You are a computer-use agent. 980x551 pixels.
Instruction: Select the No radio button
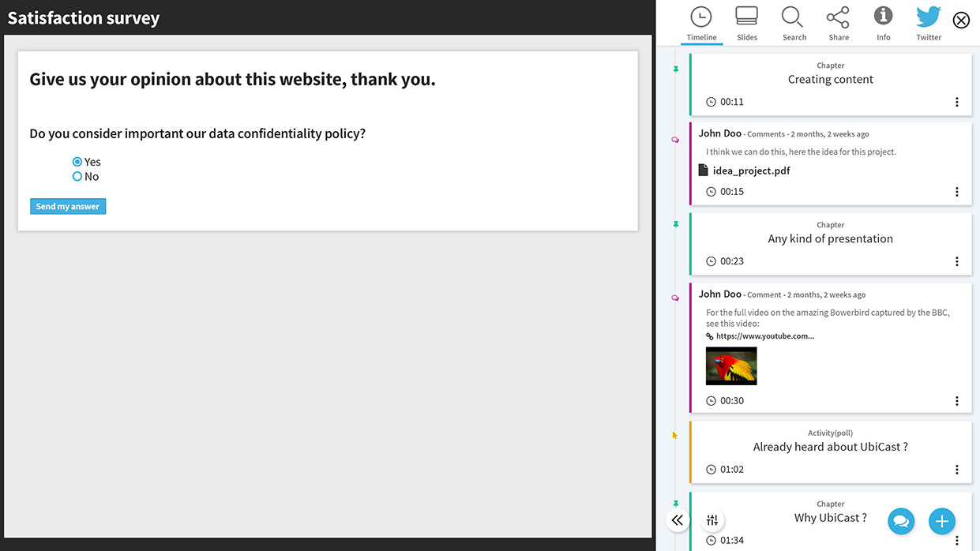pos(77,177)
